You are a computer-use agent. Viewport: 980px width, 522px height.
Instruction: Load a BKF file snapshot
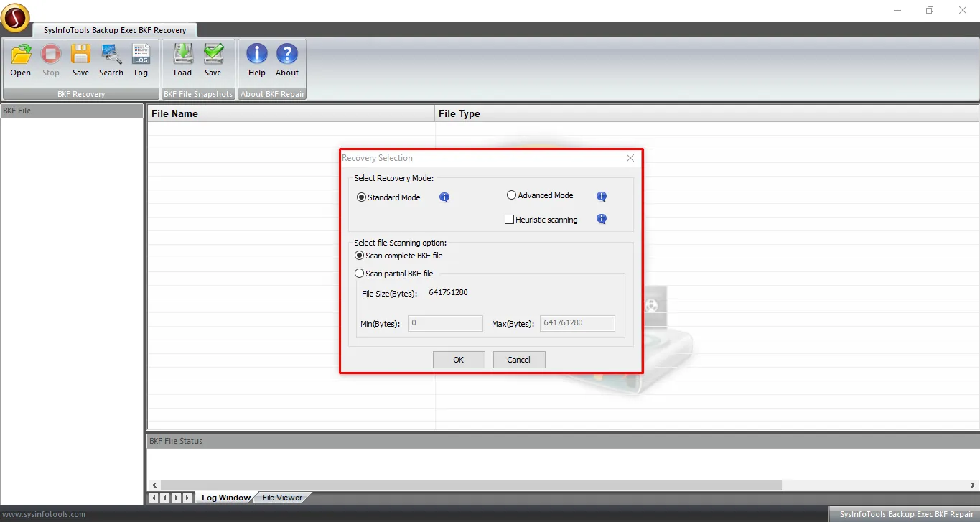pos(183,60)
